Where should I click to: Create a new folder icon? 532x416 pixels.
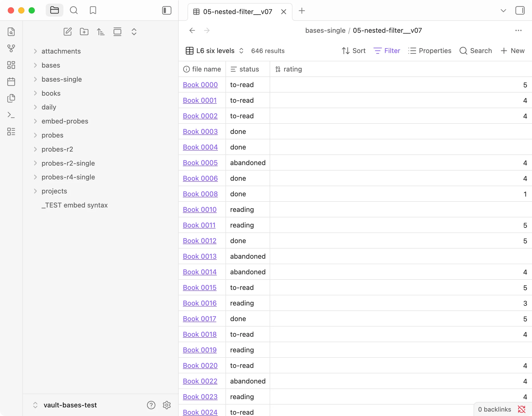84,32
